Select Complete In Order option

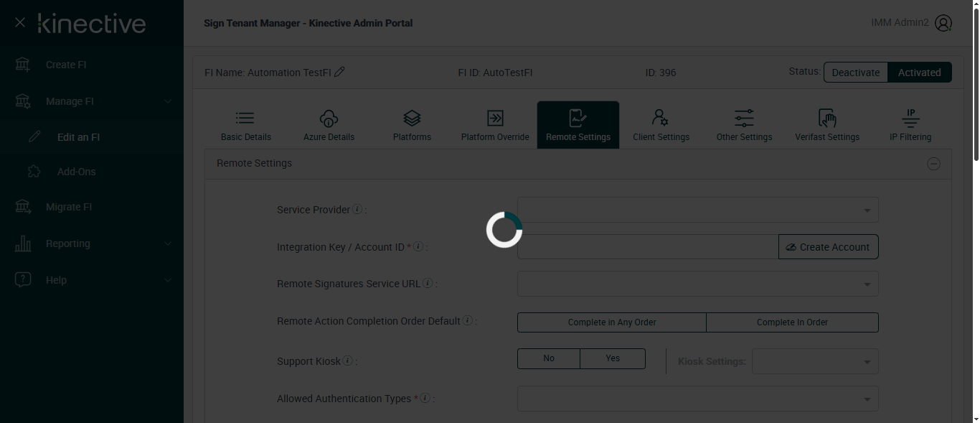point(792,322)
